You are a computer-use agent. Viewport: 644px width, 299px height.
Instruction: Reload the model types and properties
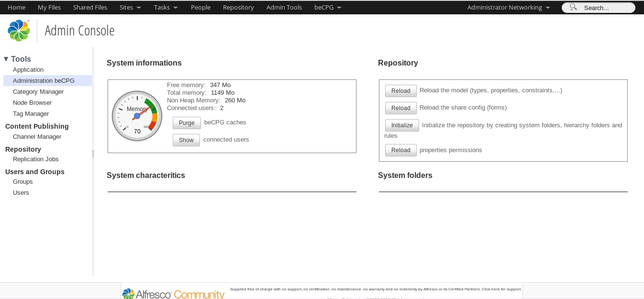tap(401, 91)
